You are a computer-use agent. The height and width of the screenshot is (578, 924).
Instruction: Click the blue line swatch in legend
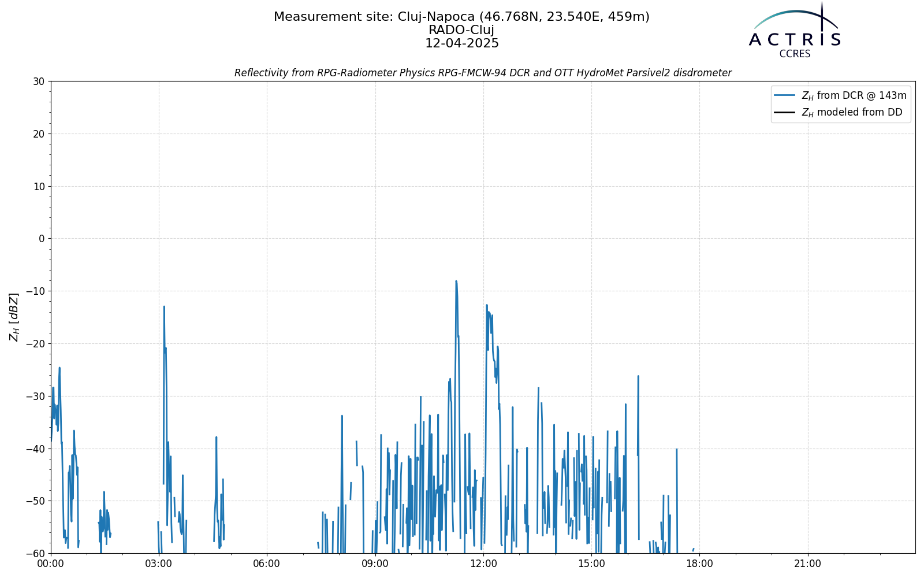point(785,95)
